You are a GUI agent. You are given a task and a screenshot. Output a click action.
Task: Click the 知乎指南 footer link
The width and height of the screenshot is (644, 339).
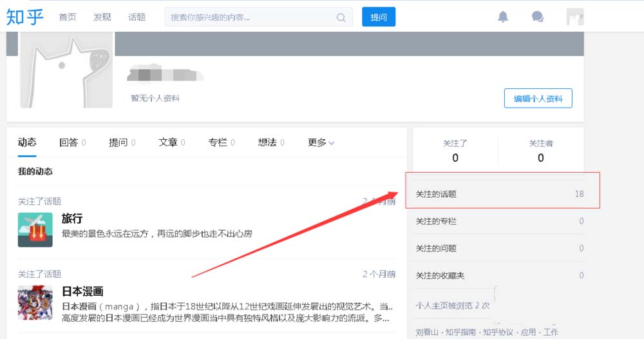click(x=460, y=332)
